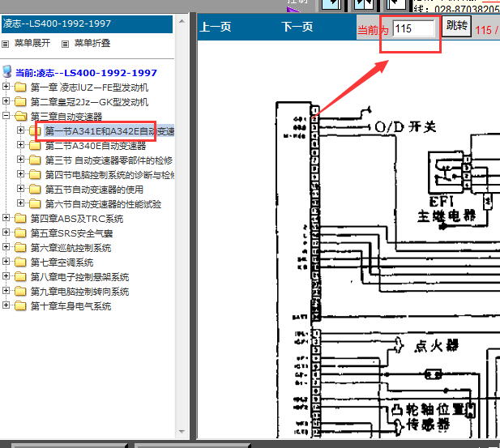Image resolution: width=500 pixels, height=448 pixels.
Task: Select tree item 第五章SRS安全气囊
Action: (x=72, y=233)
